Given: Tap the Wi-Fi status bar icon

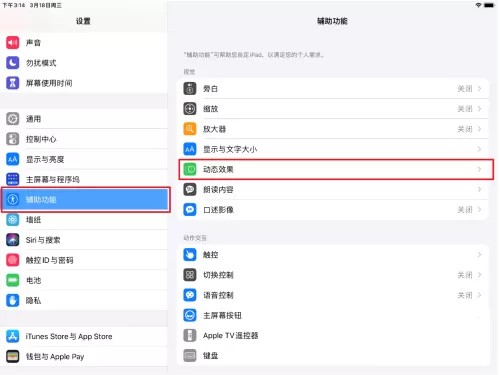Looking at the screenshot, I should click(x=478, y=5).
